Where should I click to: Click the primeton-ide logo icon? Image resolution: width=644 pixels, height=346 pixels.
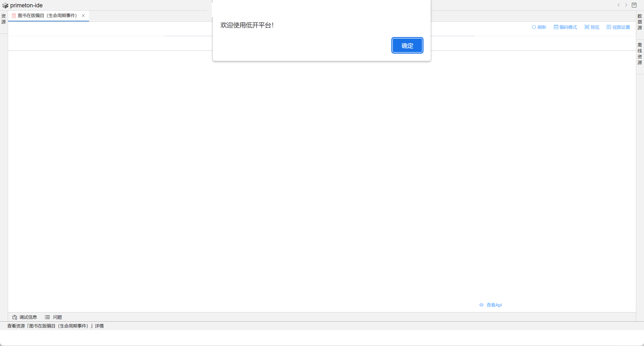point(5,5)
